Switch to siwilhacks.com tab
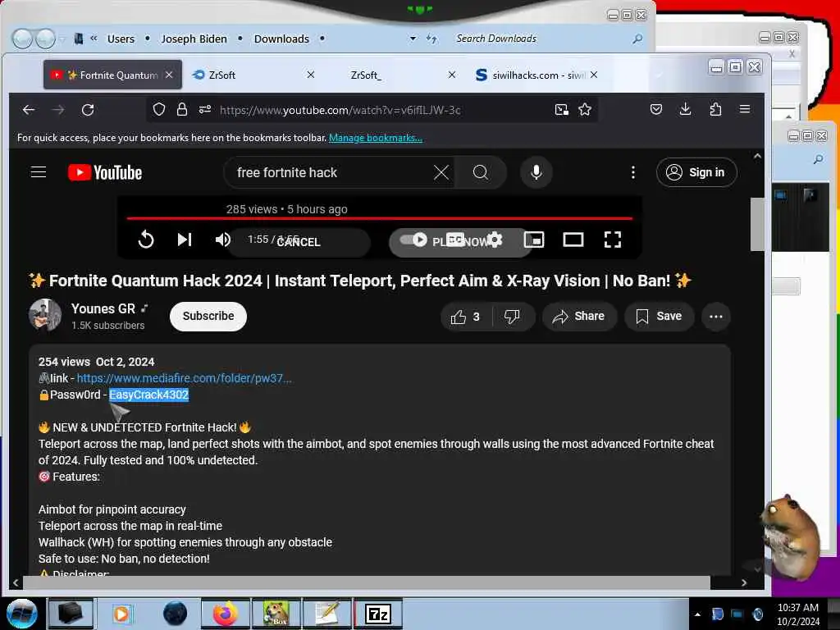The height and width of the screenshot is (630, 840). pos(536,75)
